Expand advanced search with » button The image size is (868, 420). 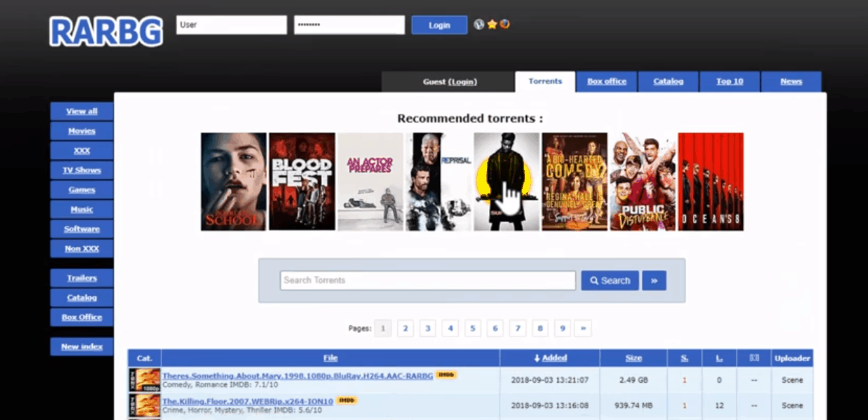tap(654, 280)
